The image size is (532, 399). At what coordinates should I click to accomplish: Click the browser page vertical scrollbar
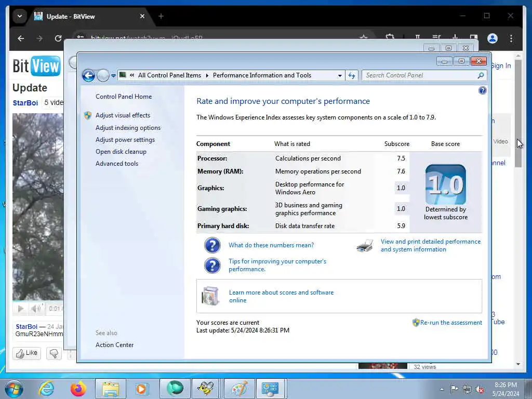pos(518,113)
